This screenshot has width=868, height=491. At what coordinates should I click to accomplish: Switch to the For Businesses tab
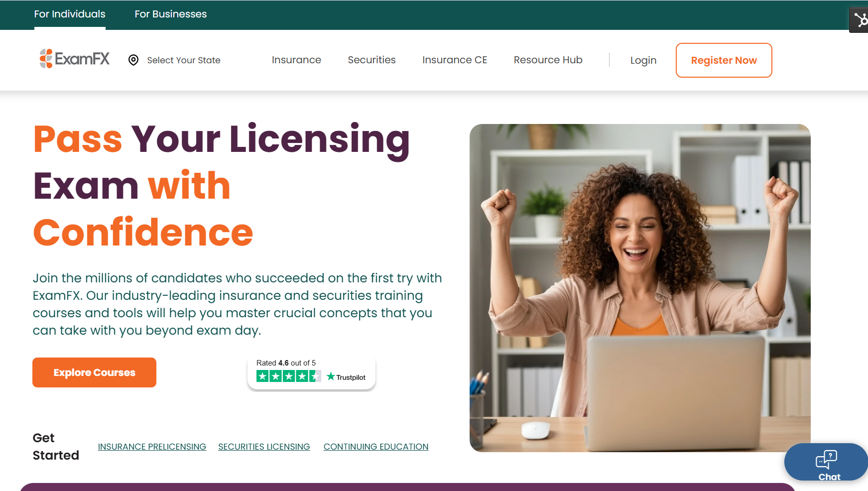tap(170, 14)
